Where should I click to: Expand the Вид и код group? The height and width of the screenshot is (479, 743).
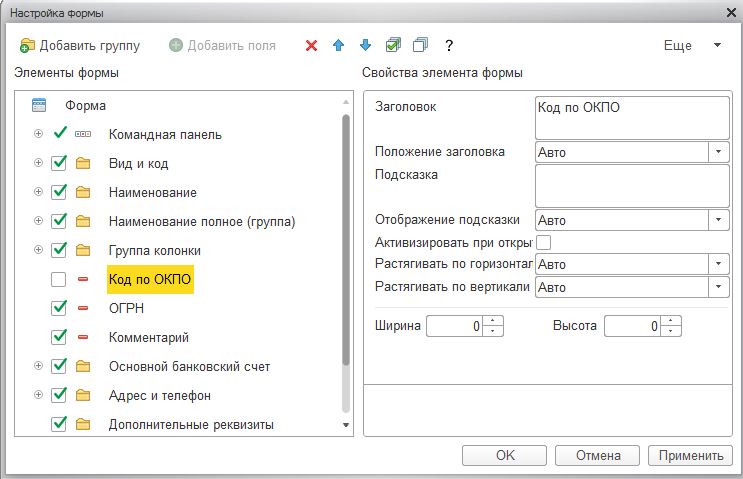point(38,163)
